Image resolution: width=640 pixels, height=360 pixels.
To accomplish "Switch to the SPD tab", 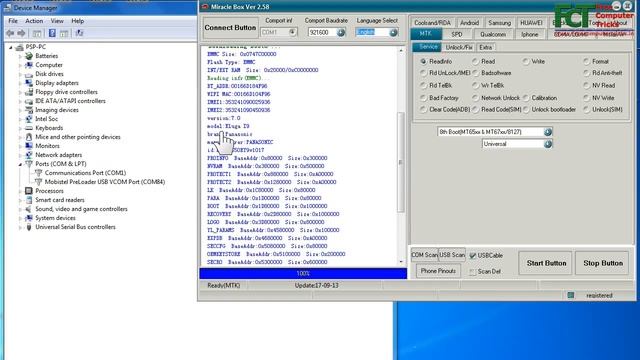I will 457,34.
